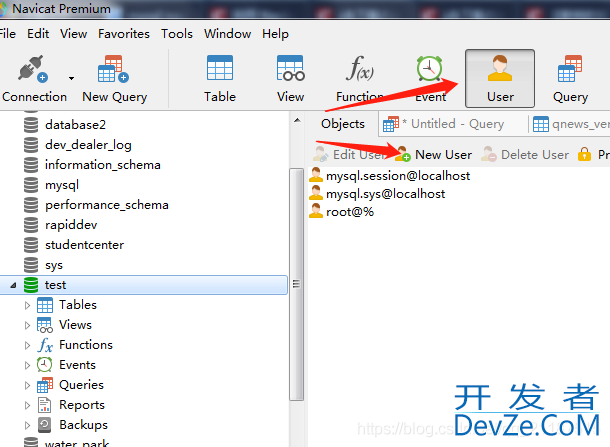Expand the Backups node
The height and width of the screenshot is (447, 610).
pyautogui.click(x=27, y=425)
